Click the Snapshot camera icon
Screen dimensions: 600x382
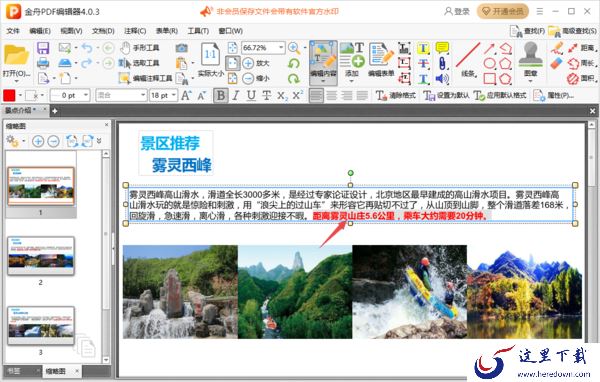pos(182,48)
